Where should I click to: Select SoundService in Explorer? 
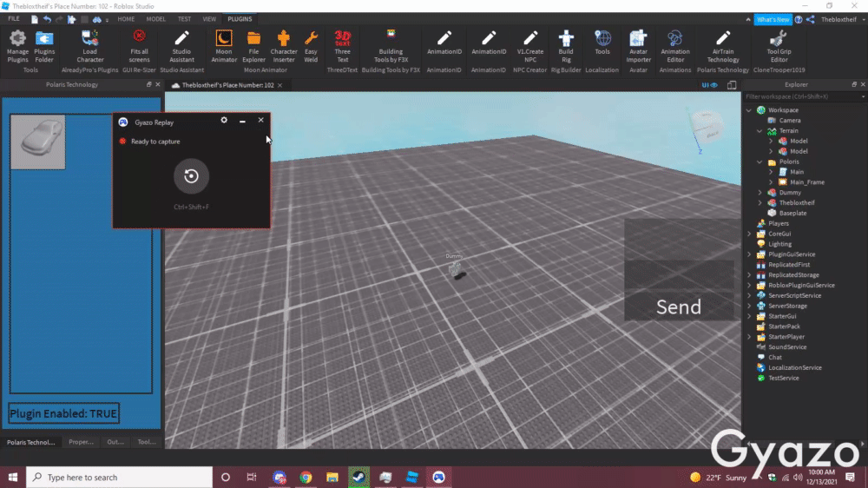tap(786, 347)
